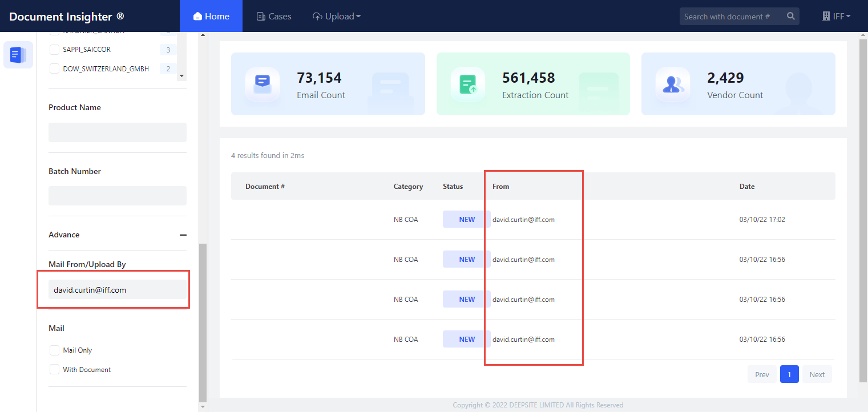Open the Upload dropdown menu

[x=337, y=16]
